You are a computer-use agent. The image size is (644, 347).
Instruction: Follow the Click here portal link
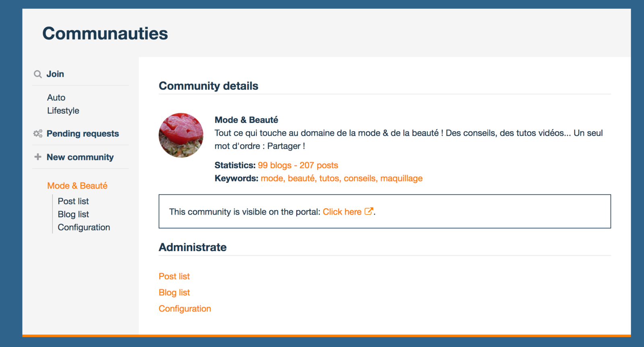342,212
